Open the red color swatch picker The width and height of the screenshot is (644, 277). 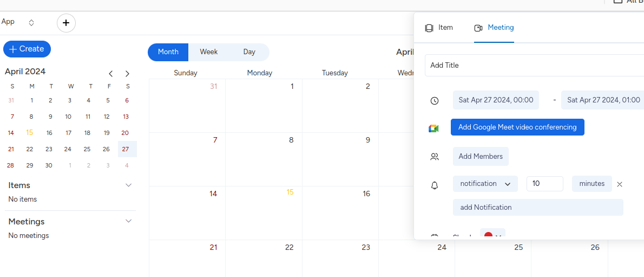[x=492, y=235]
